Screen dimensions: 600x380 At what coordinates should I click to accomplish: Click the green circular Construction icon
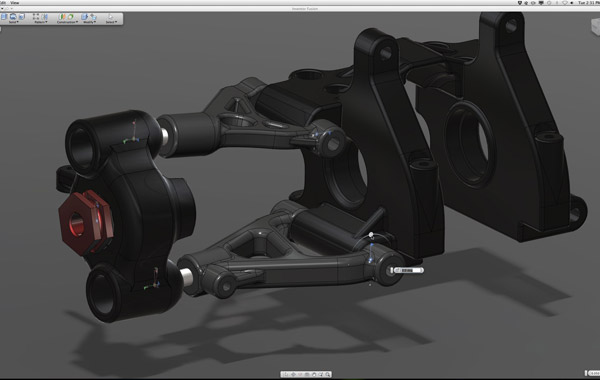coord(70,17)
